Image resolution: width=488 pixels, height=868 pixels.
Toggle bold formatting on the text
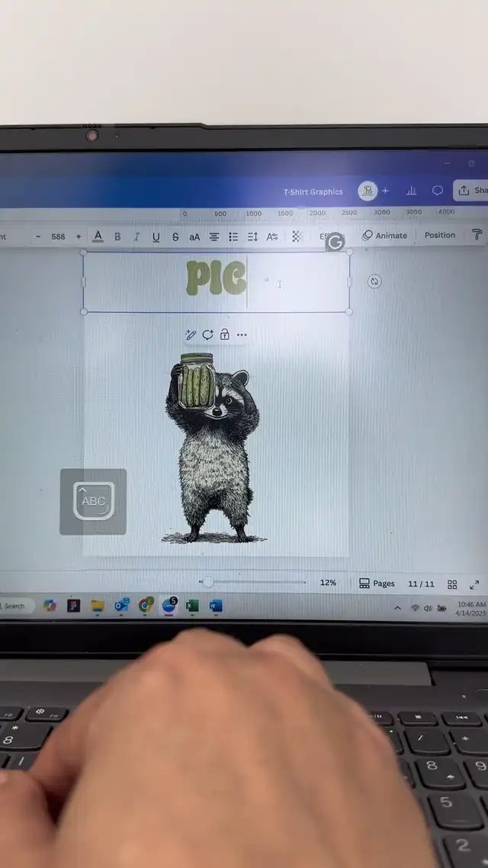117,237
